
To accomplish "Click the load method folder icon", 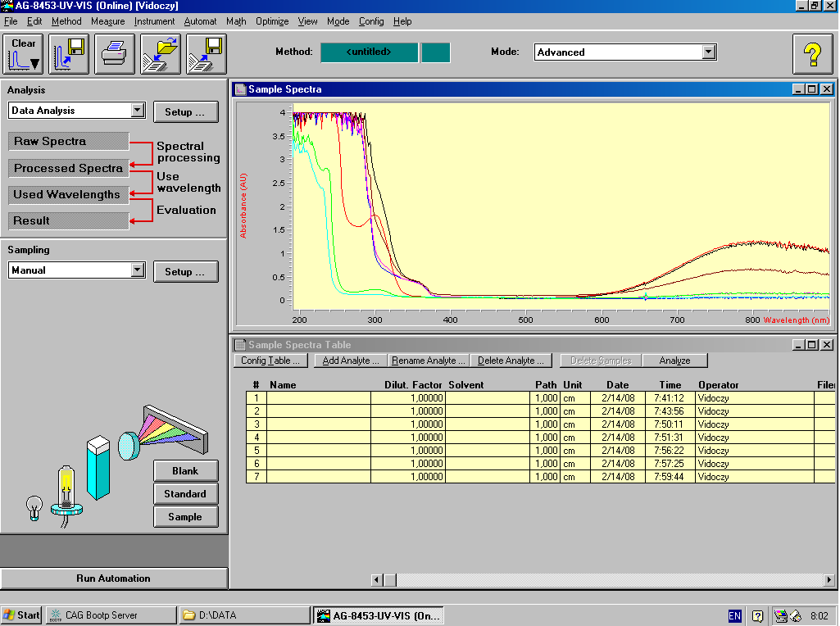I will click(x=161, y=54).
